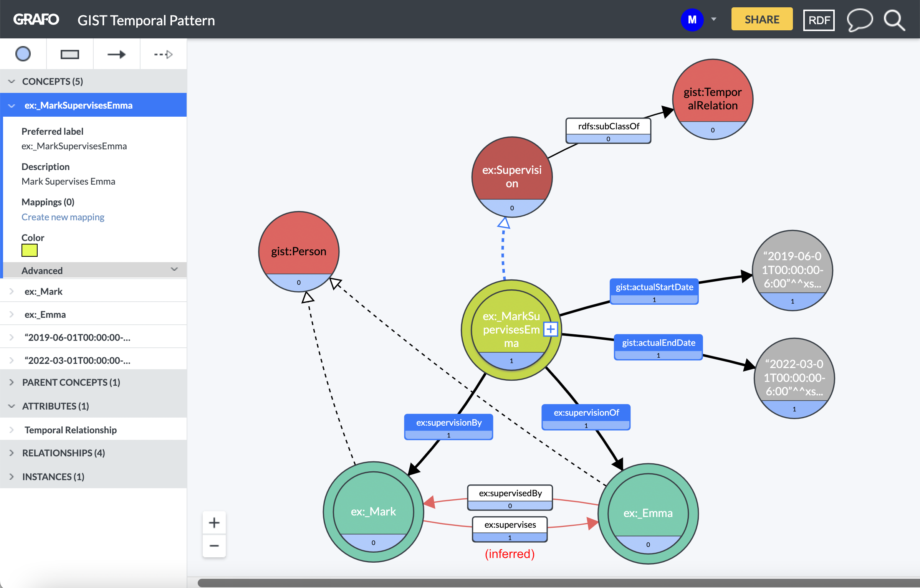Image resolution: width=920 pixels, height=588 pixels.
Task: Open the RDF view
Action: point(819,20)
